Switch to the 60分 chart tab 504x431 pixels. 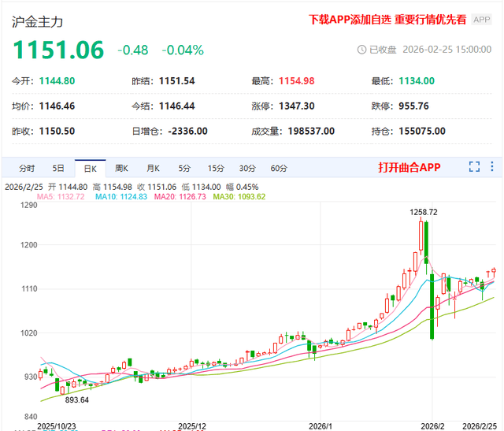279,168
